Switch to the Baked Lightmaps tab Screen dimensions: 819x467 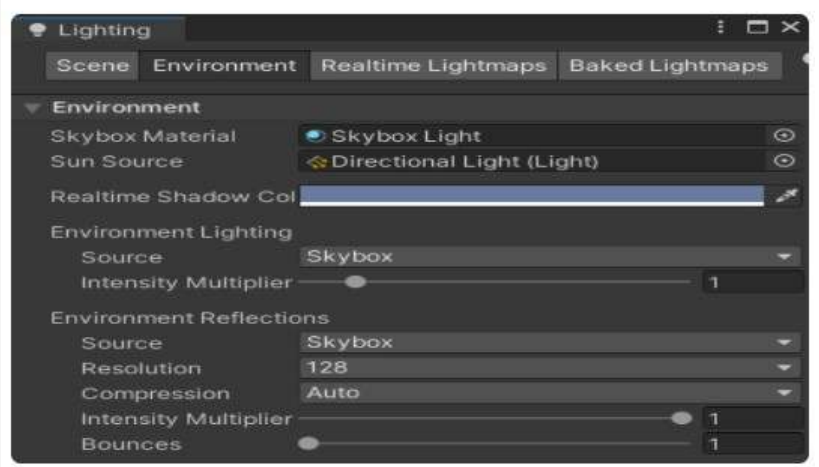[x=668, y=66]
